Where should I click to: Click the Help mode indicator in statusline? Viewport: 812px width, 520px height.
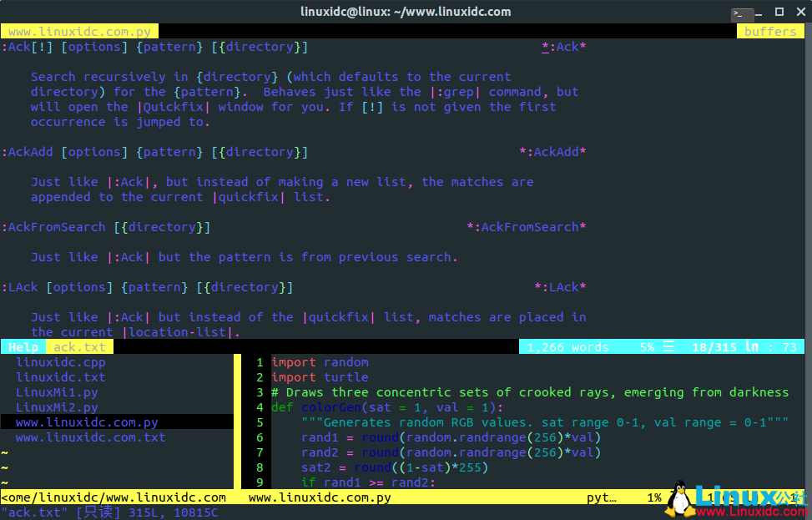23,347
